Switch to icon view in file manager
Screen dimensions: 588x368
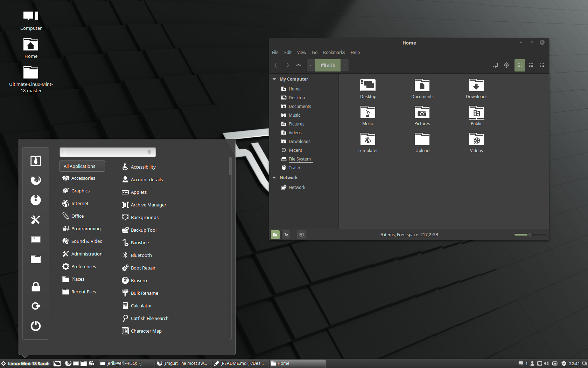520,65
